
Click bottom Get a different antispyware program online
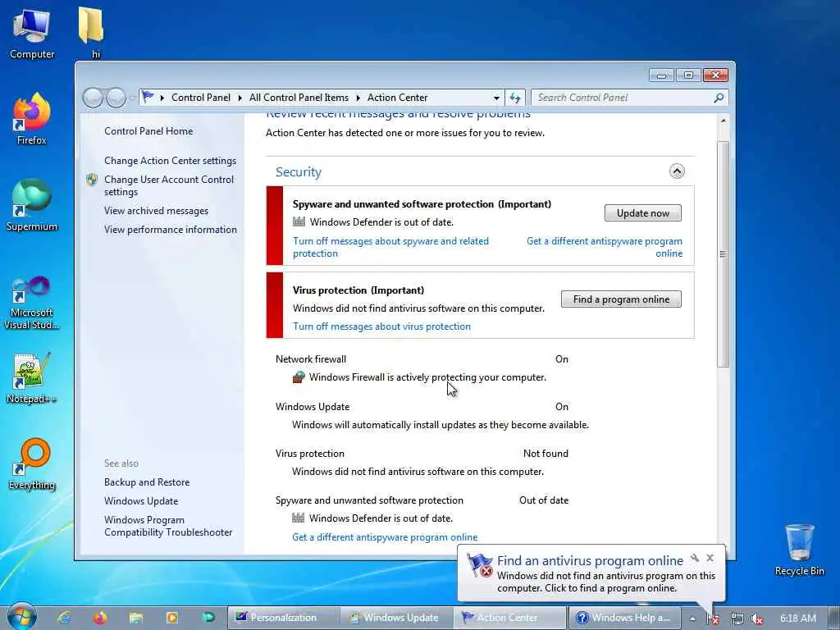click(385, 536)
